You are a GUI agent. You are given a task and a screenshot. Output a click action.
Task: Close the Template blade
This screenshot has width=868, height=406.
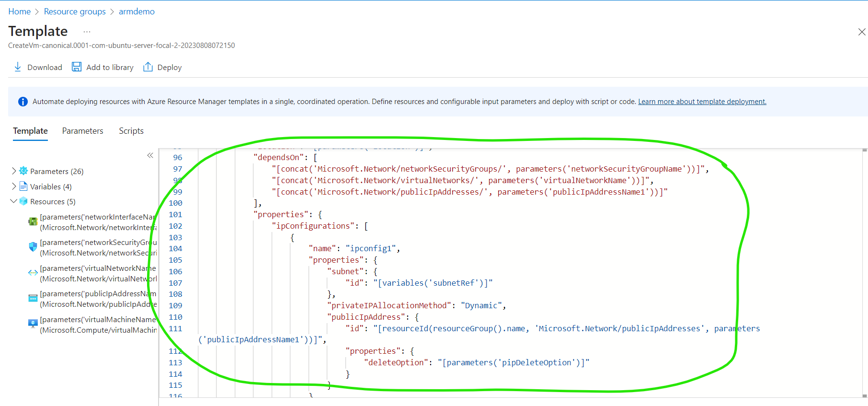click(861, 32)
